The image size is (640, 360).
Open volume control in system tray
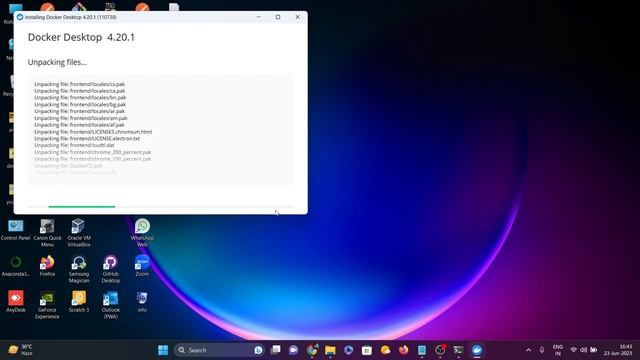click(583, 350)
